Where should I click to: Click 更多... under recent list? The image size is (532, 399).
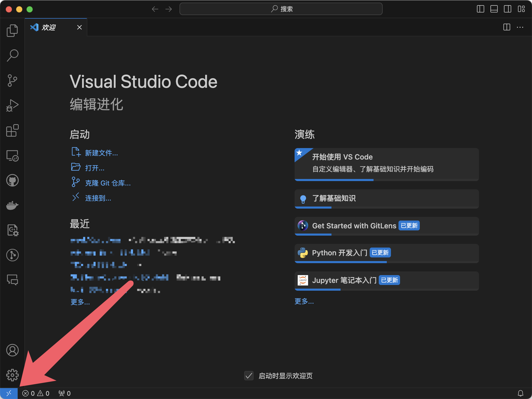(x=80, y=302)
